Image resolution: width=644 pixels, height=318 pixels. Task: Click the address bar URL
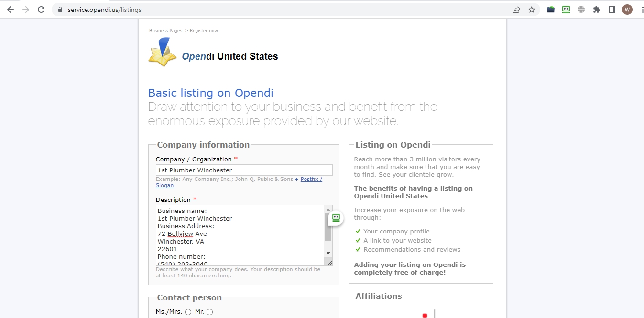coord(104,10)
